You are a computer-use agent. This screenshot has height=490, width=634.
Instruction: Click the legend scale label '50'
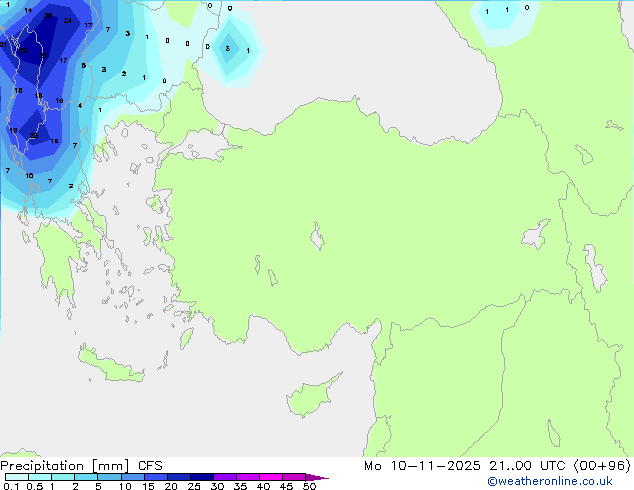point(309,486)
